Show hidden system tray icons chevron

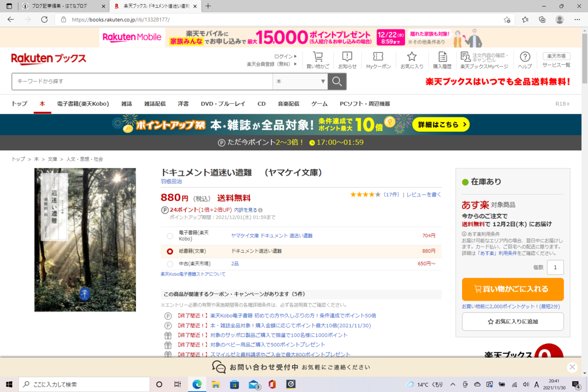coord(453,384)
